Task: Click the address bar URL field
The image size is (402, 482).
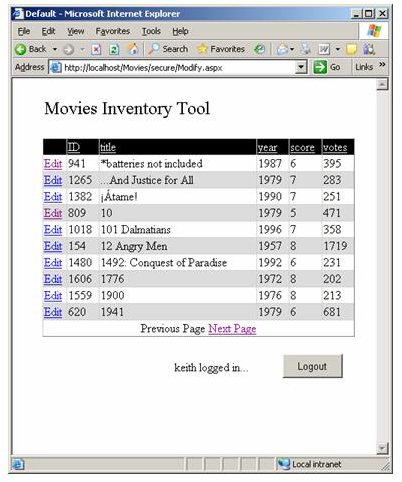Action: click(178, 68)
